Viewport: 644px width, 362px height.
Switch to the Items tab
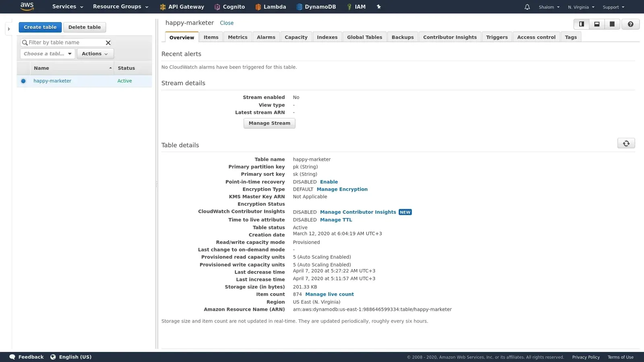coord(211,37)
